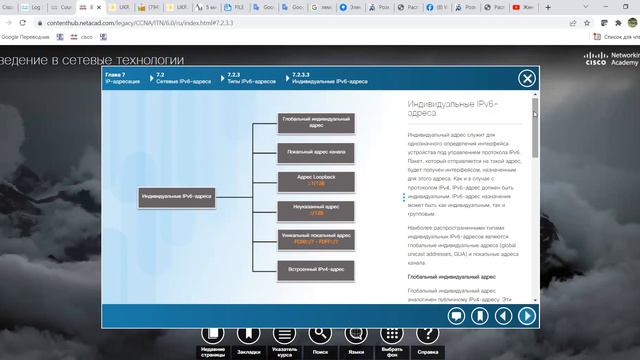Go to the next lesson page arrow

coord(527,316)
